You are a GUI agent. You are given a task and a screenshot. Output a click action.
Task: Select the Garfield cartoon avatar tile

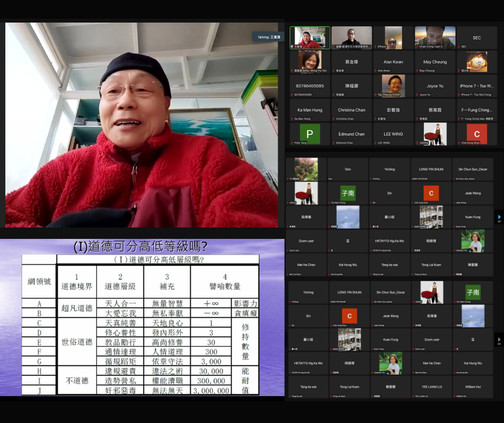[476, 62]
